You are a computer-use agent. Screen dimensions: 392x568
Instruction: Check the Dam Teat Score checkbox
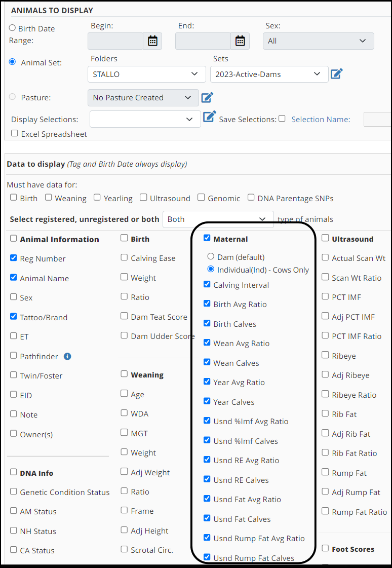click(124, 316)
